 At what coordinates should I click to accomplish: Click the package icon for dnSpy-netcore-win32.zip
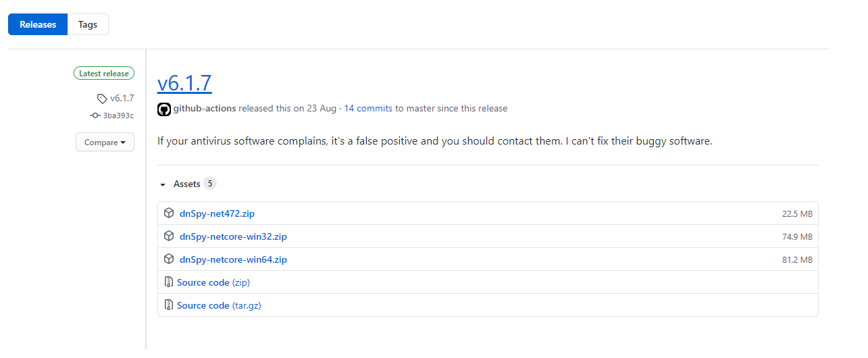coord(169,236)
